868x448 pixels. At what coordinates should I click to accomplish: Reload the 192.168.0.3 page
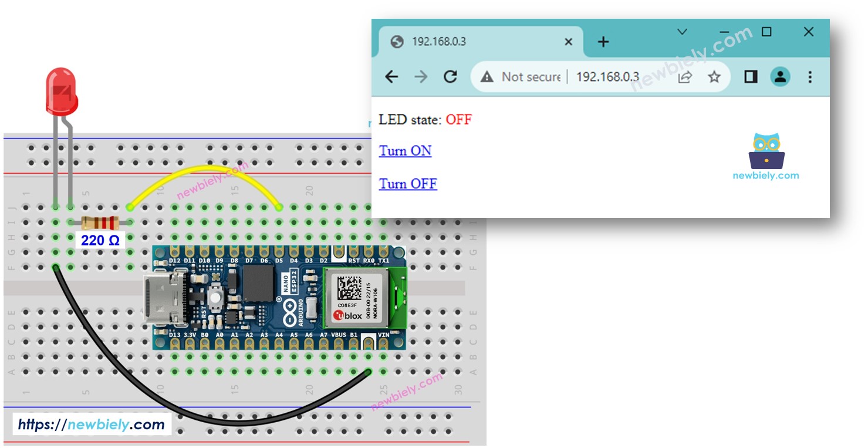click(x=450, y=76)
